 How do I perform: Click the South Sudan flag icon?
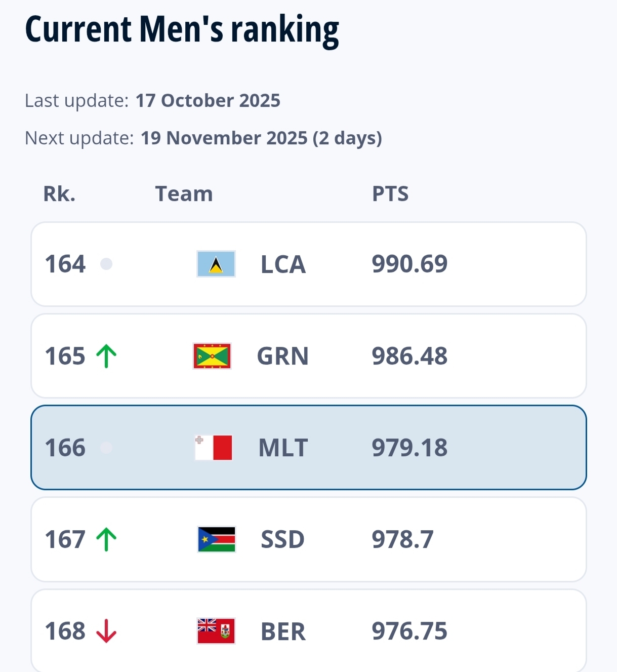coord(217,539)
